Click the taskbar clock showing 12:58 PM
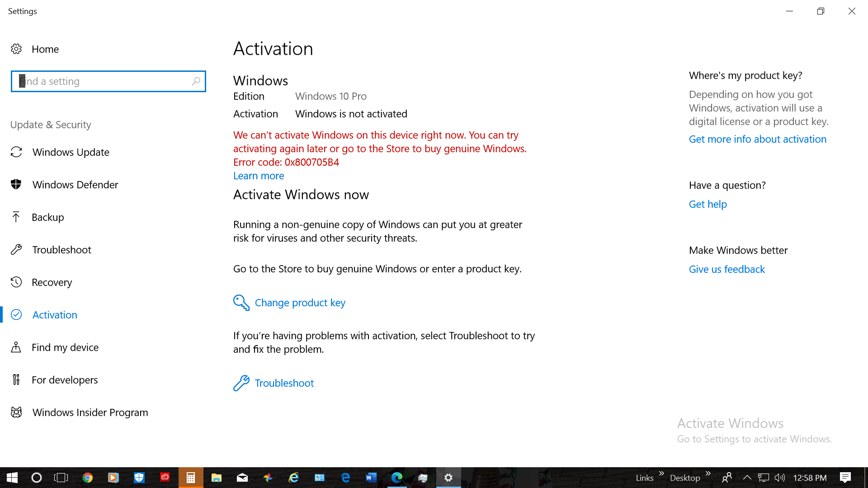 tap(810, 478)
